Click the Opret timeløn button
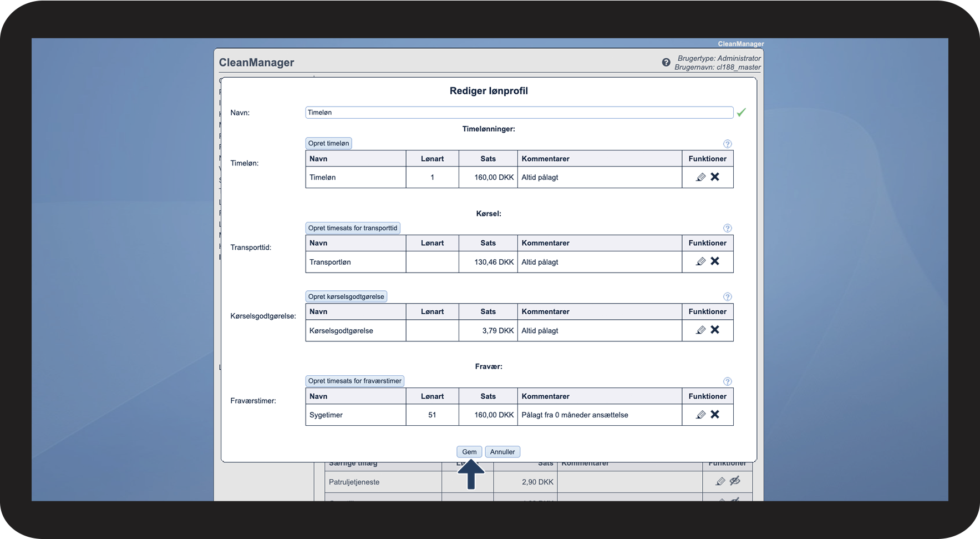 point(329,143)
